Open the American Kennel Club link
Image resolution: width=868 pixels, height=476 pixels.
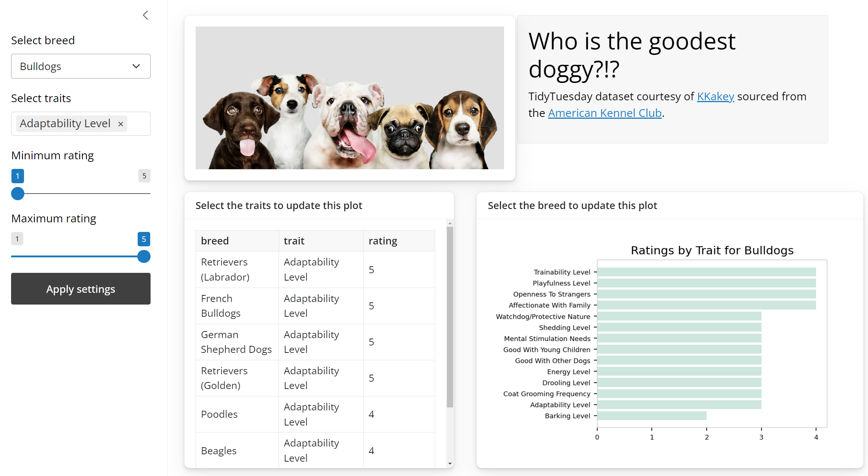tap(604, 113)
